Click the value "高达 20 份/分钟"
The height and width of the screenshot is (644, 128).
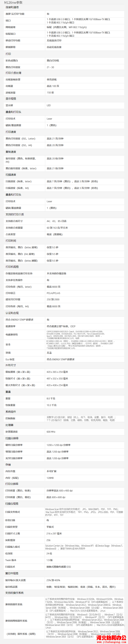coord(55,159)
